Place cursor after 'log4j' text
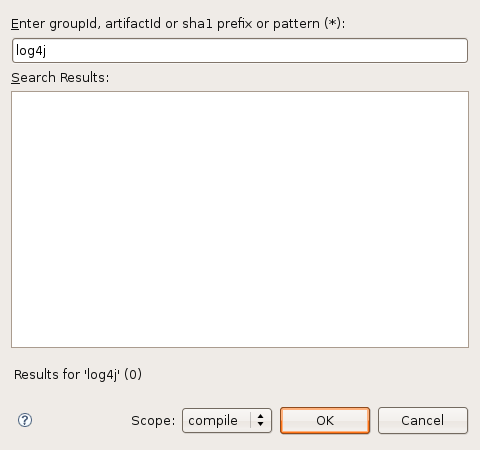Viewport: 480px width, 450px height. [47, 51]
